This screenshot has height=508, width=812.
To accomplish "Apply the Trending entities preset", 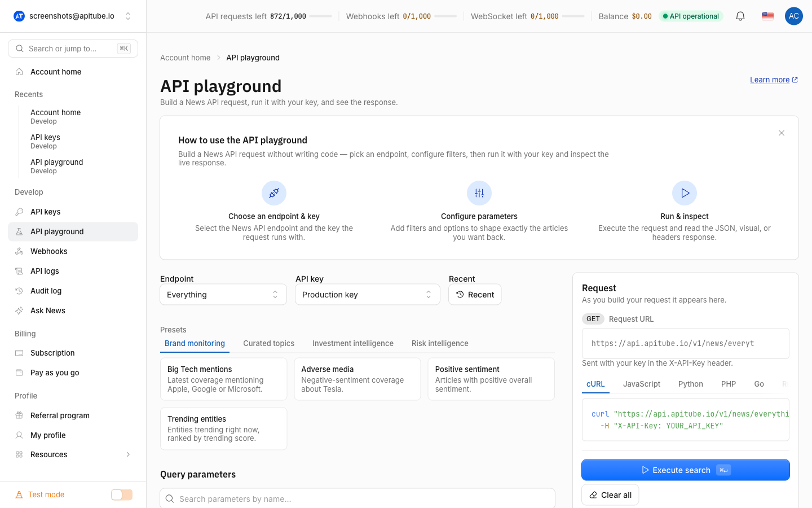I will click(x=224, y=429).
